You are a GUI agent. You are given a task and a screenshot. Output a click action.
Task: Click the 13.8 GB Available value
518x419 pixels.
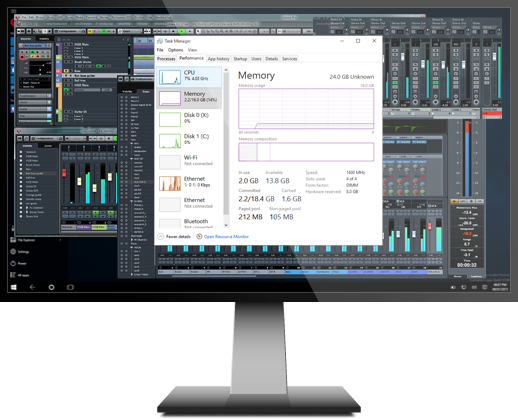[277, 181]
